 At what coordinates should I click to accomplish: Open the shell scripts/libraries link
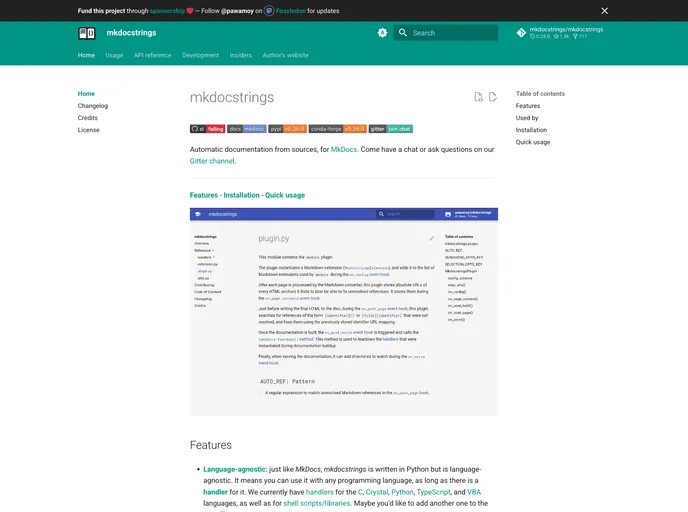point(317,503)
